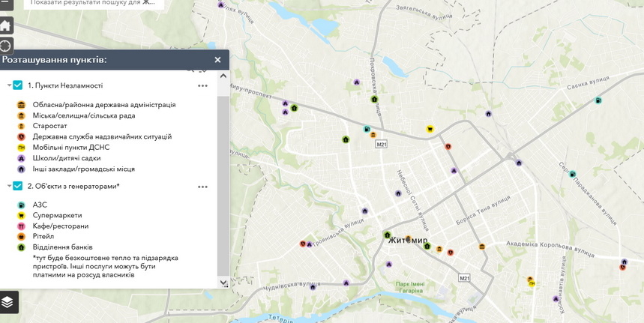644x323 pixels.
Task: Click the Пункти Незламності layer title
Action: (x=65, y=85)
